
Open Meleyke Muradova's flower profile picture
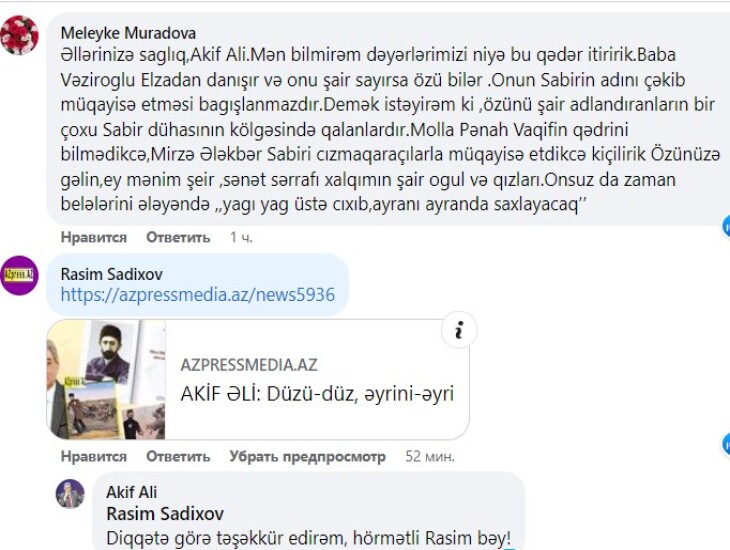pos(19,35)
